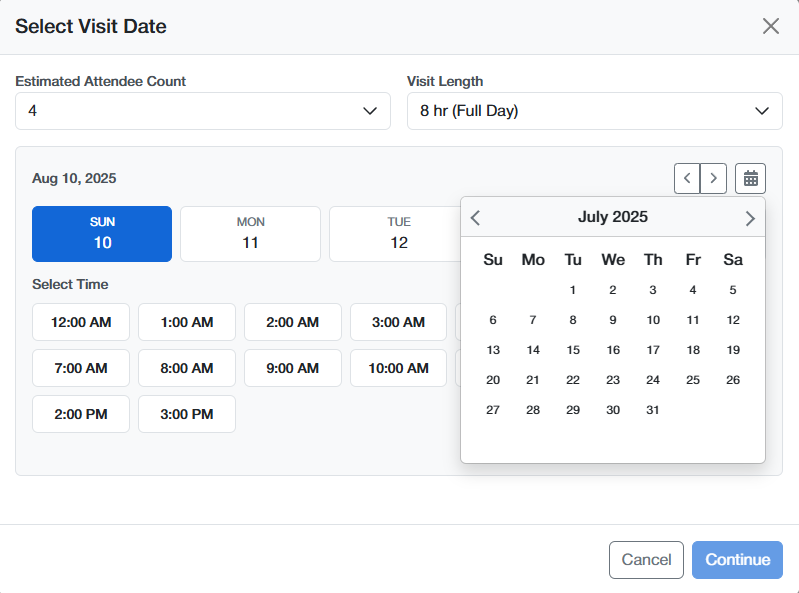
Task: Select July 31 in the calendar
Action: coord(653,410)
